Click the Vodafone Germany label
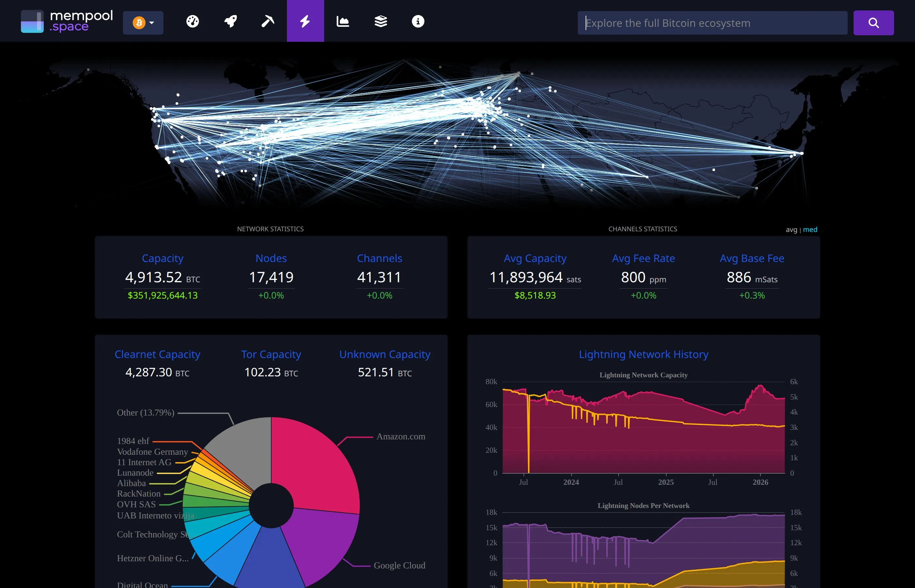This screenshot has height=588, width=915. click(152, 452)
